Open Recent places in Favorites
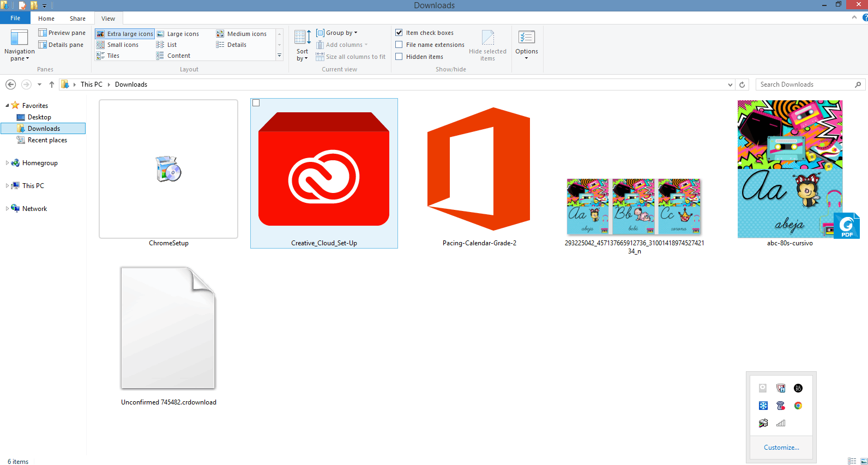This screenshot has height=465, width=868. click(x=47, y=140)
